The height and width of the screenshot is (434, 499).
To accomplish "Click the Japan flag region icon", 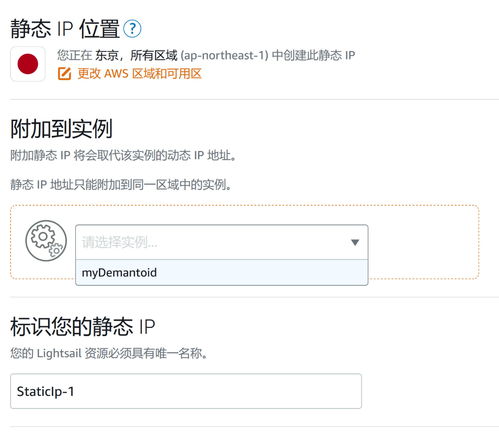I will coord(28,64).
